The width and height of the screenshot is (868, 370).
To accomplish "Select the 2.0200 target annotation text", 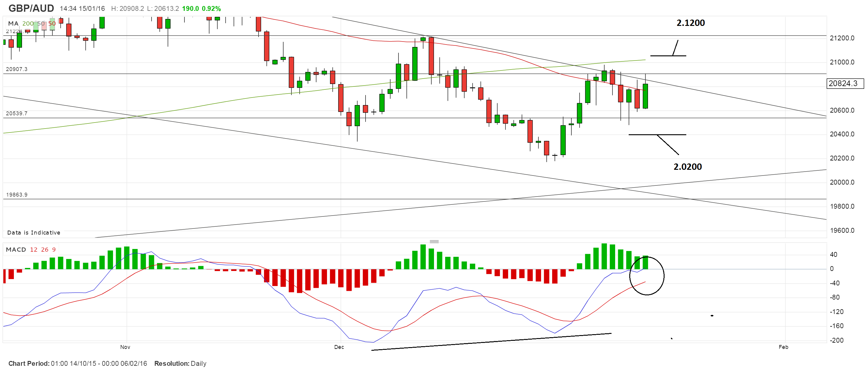I will (x=687, y=167).
